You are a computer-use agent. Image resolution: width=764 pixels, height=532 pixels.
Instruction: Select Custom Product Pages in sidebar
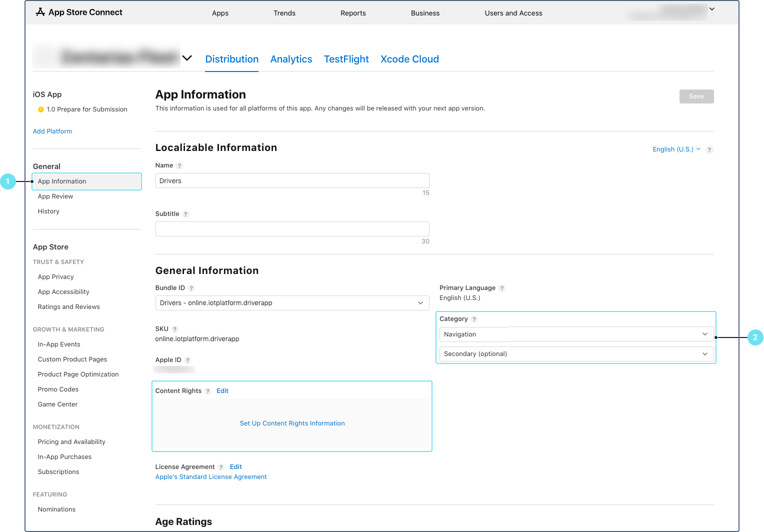[x=72, y=359]
